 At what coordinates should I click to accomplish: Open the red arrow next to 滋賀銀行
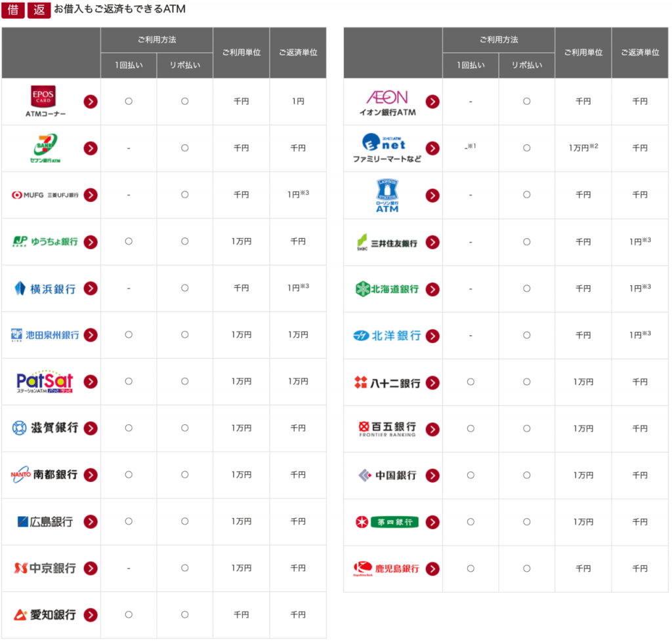click(91, 428)
